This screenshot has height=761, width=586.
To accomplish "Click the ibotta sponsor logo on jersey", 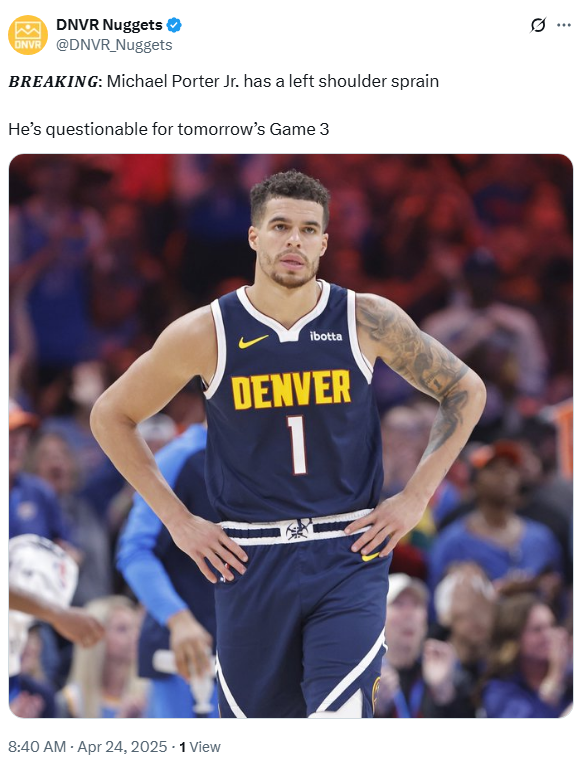I will 326,336.
